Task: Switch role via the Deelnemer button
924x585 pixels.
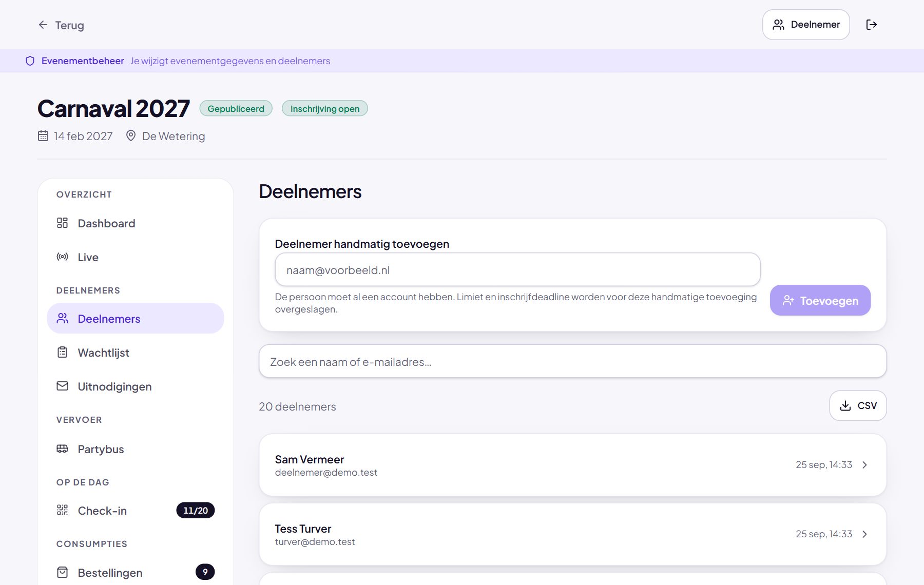Action: 806,25
